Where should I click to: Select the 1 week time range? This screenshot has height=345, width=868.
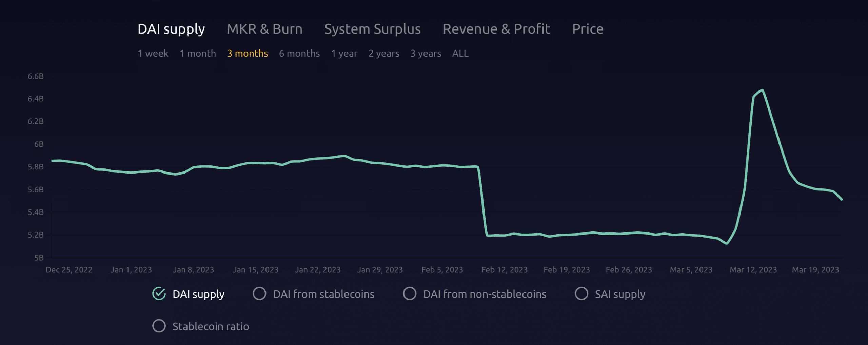[153, 53]
